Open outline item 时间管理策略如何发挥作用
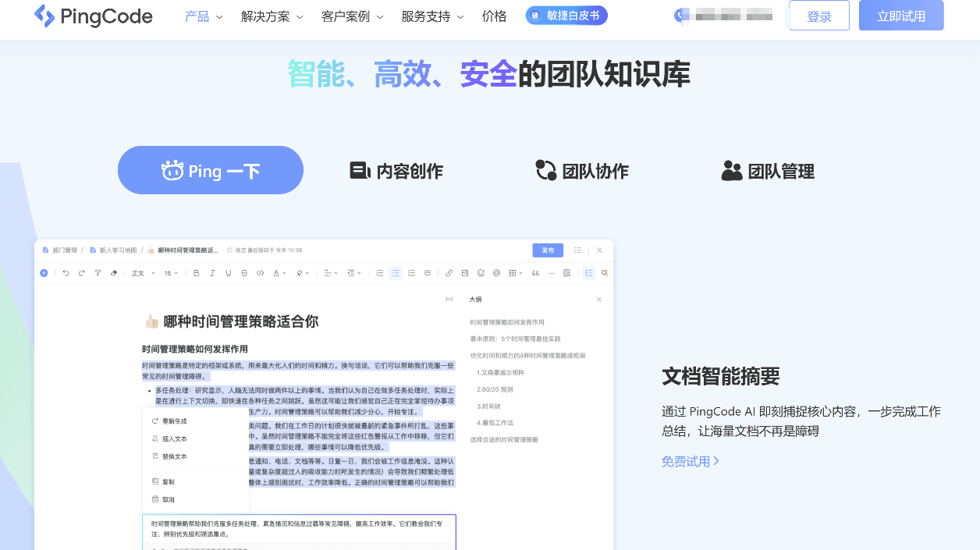The width and height of the screenshot is (980, 550). (x=507, y=322)
